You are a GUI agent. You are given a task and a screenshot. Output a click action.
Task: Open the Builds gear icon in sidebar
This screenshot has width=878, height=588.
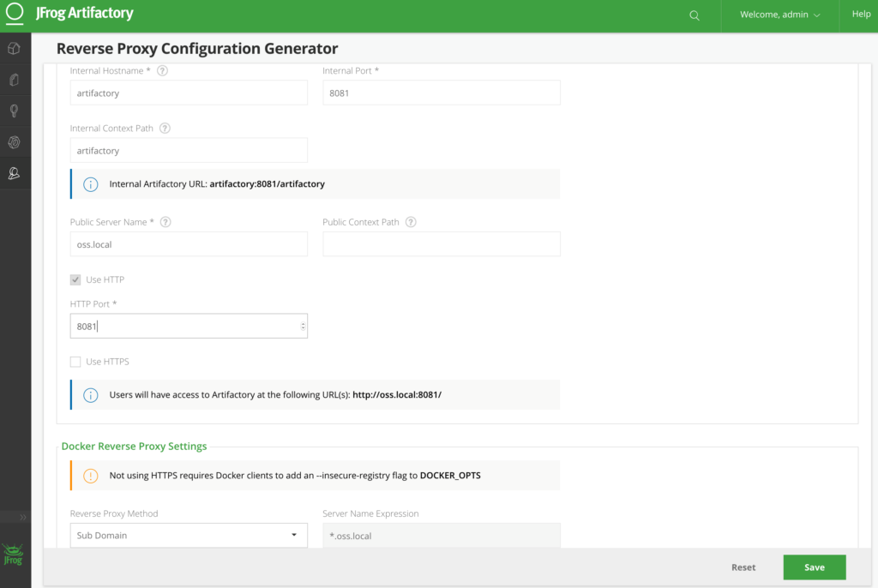point(15,142)
